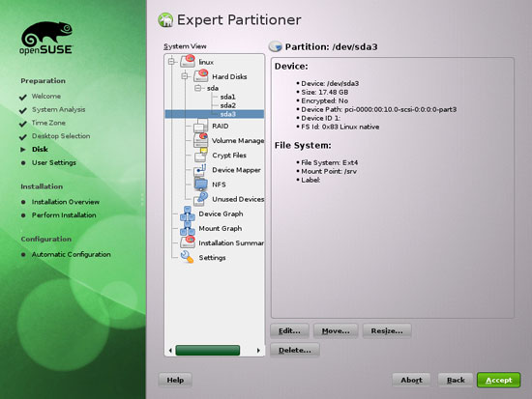Viewport: 532px width, 399px height.
Task: Click the green horizontal scrollbar thumb
Action: coord(208,350)
